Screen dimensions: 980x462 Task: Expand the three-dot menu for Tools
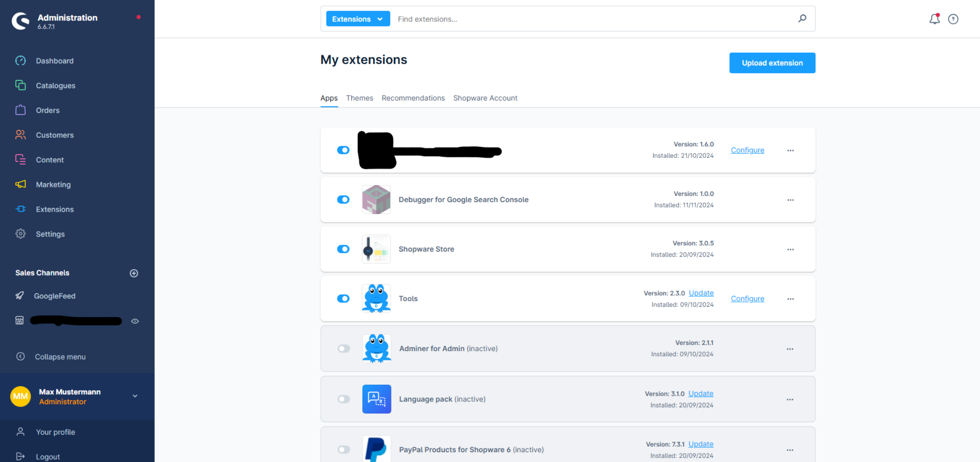point(790,298)
